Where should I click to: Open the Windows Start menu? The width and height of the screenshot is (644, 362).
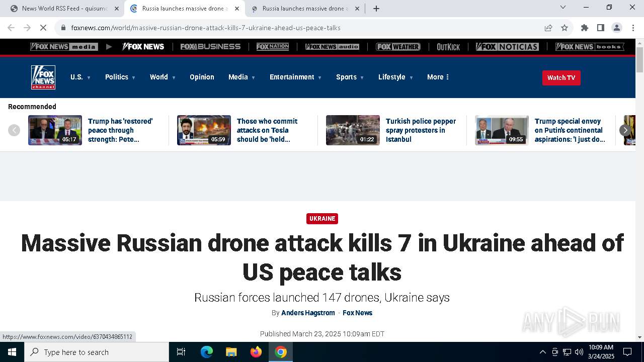coord(12,352)
